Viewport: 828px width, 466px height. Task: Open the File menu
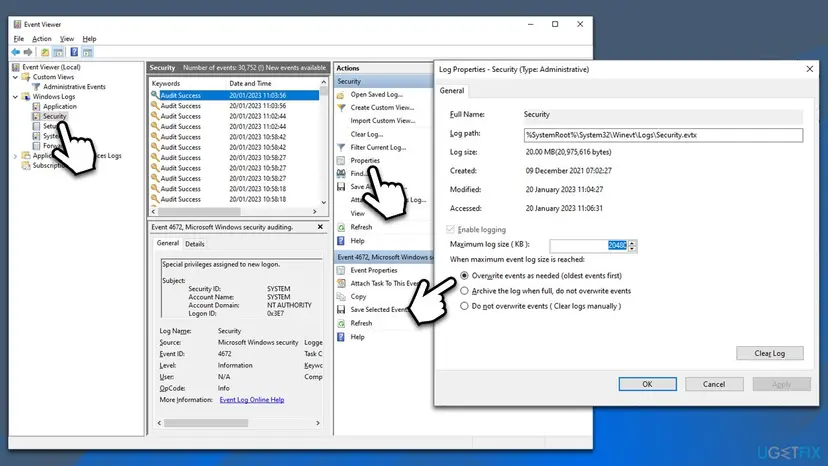click(x=18, y=39)
